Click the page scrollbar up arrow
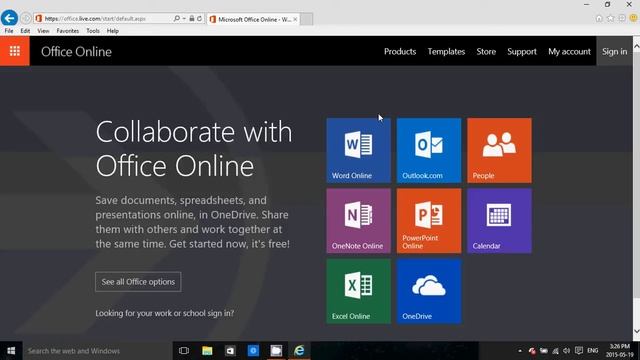This screenshot has width=640, height=360. tap(636, 47)
